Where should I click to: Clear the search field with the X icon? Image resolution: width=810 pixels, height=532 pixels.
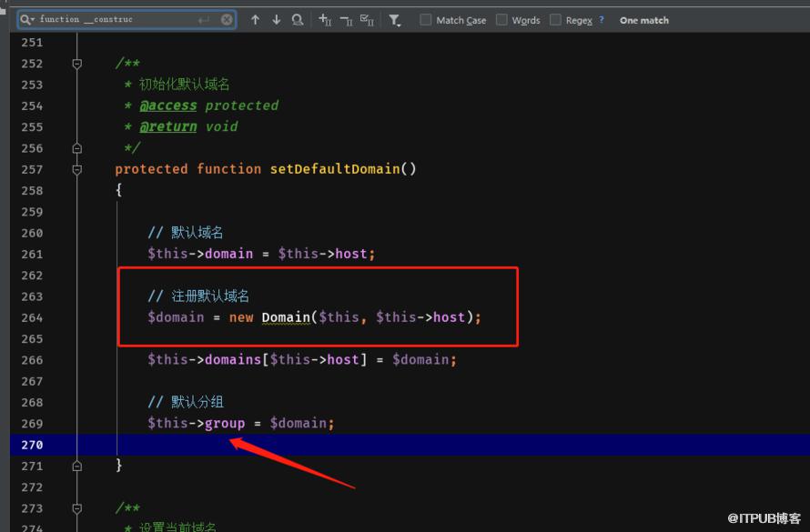[227, 20]
